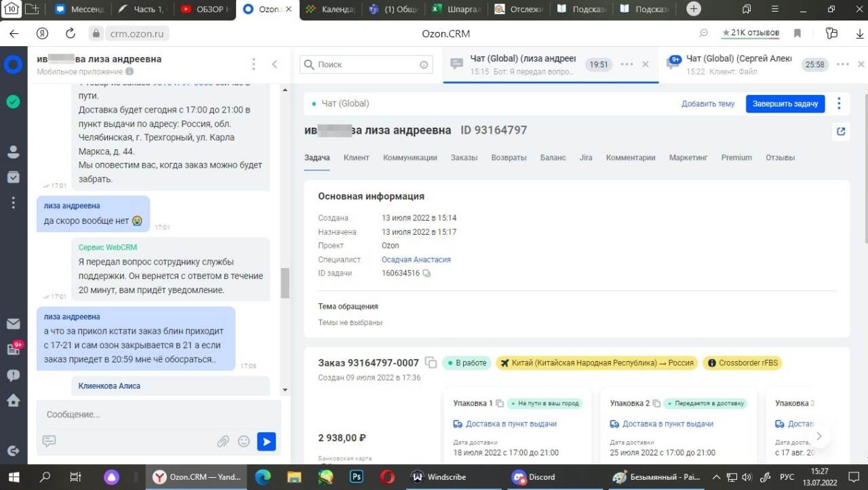This screenshot has width=868, height=490.
Task: Switch to Баланс tab
Action: point(553,157)
